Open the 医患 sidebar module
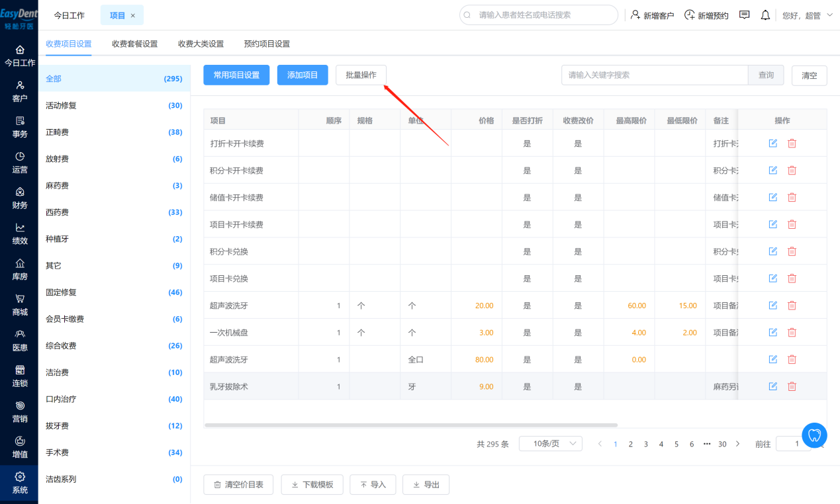The height and width of the screenshot is (504, 840). click(20, 341)
